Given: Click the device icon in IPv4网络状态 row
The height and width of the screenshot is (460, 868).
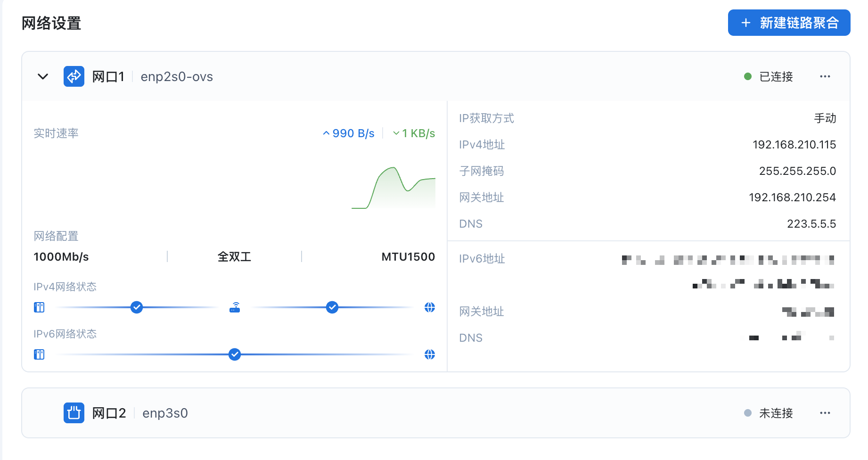Looking at the screenshot, I should coord(39,308).
